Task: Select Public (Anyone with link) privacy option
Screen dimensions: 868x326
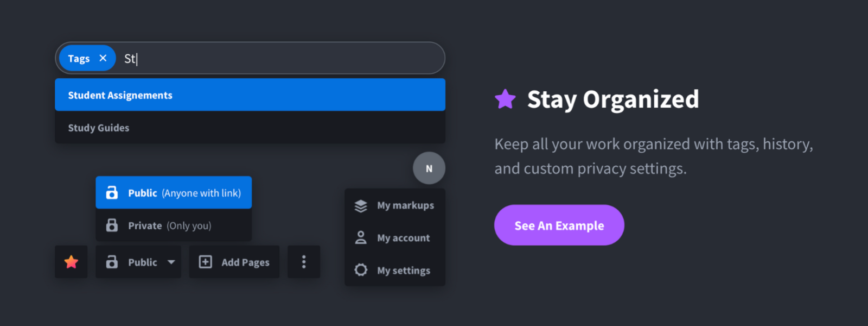Action: pos(174,192)
